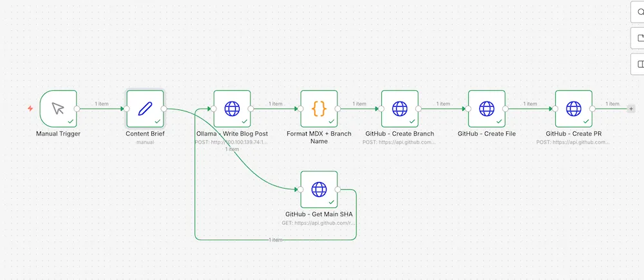Click the GitHub - Create PR output connector
644x280 pixels.
click(592, 109)
